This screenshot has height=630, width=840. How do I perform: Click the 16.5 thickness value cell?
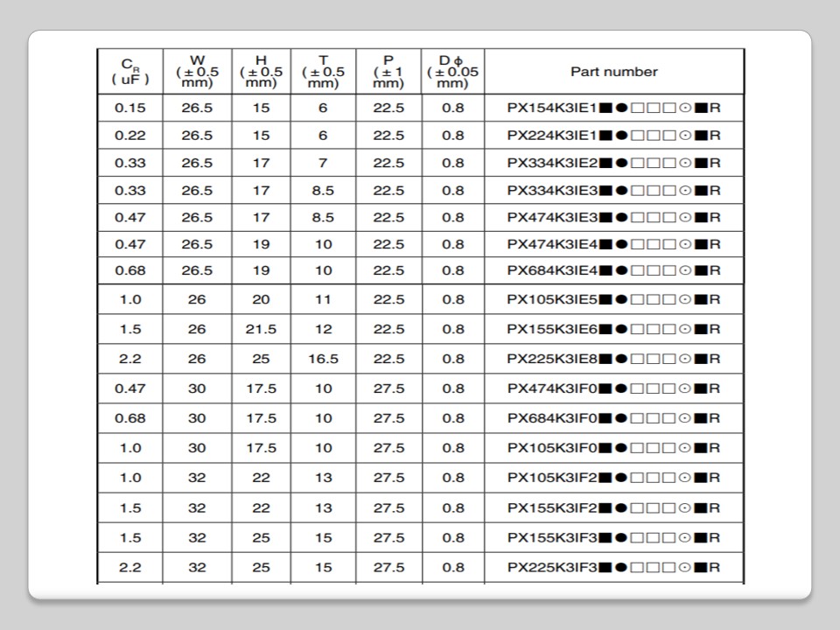[323, 359]
